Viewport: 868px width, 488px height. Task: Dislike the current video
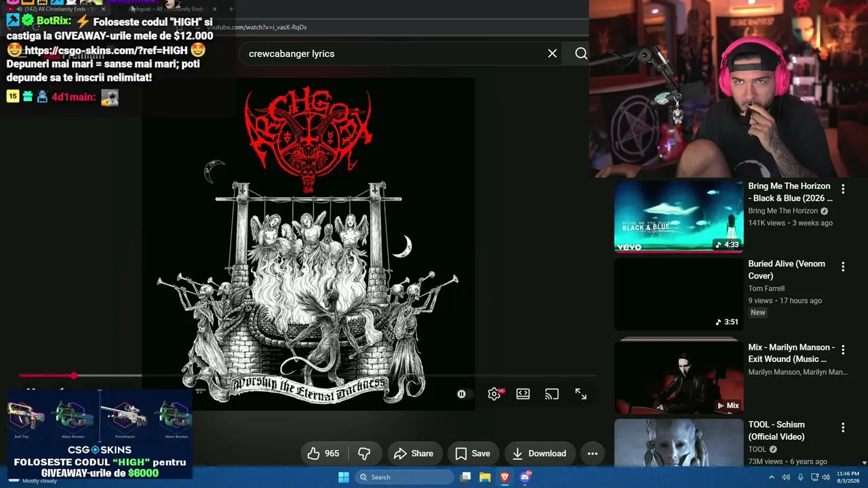pos(364,453)
